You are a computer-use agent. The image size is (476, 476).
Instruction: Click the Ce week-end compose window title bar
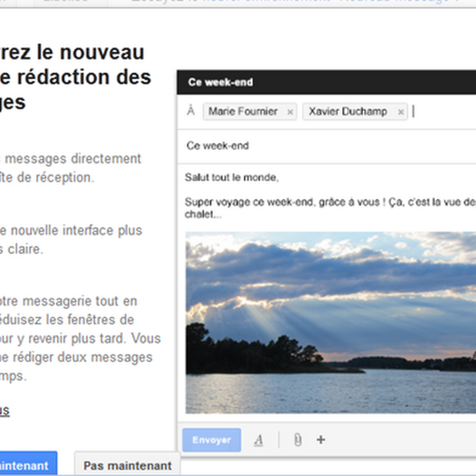pos(326,82)
